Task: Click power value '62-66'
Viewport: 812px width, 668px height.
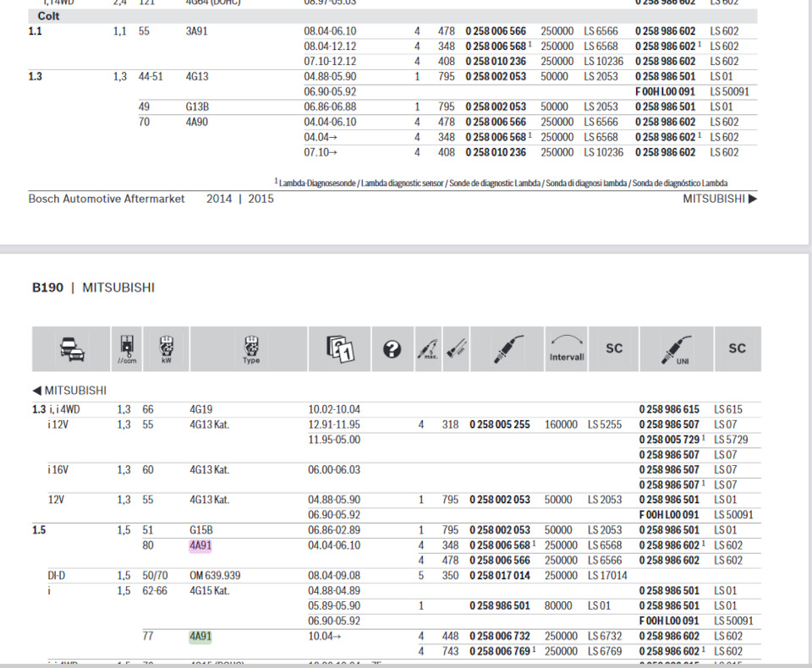Action: click(155, 591)
